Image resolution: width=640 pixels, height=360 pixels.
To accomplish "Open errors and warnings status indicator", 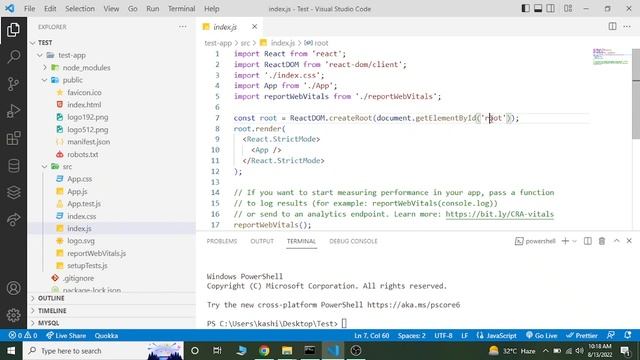I will click(x=23, y=336).
